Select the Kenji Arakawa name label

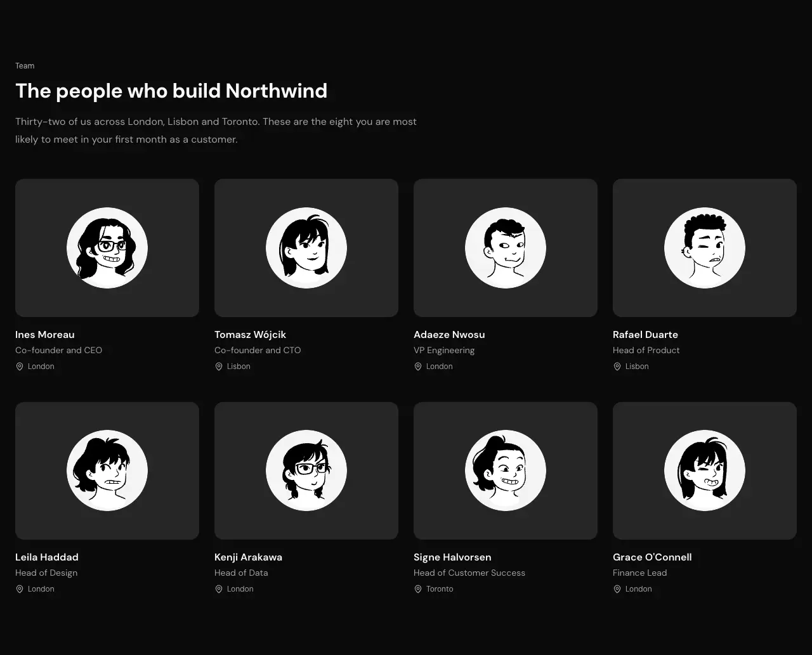pos(248,557)
